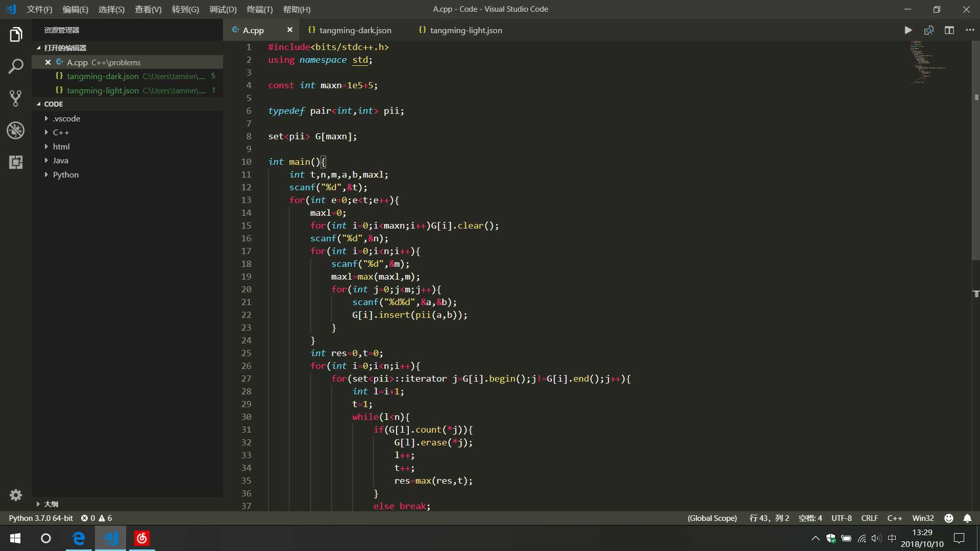
Task: Click line number 10 in the gutter
Action: 247,162
